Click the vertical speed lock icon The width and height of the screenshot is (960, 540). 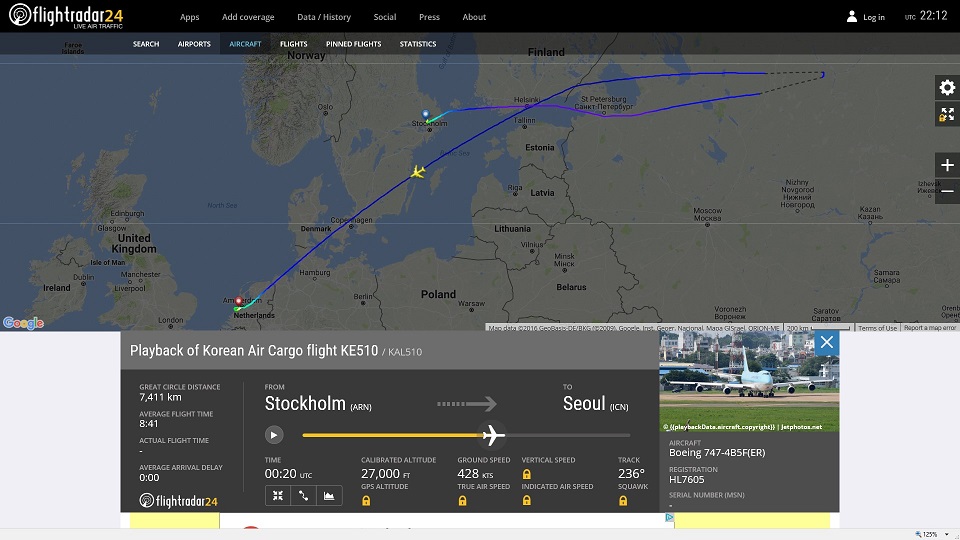(x=527, y=474)
